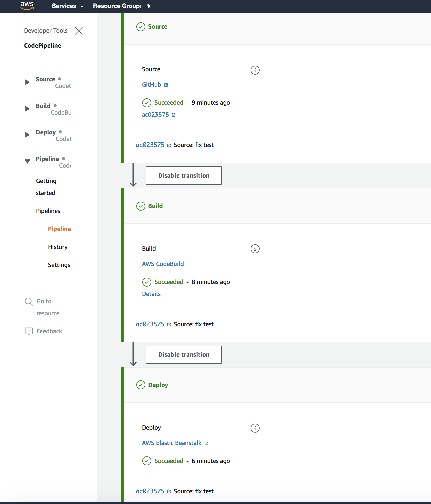The height and width of the screenshot is (504, 431).
Task: Click '9 minutes ago' timestamp
Action: pyautogui.click(x=211, y=103)
